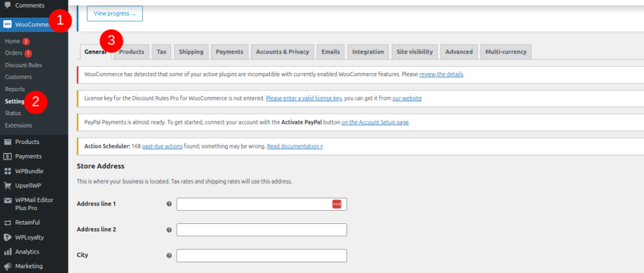The image size is (644, 273).
Task: Open the 'past-due actions' link
Action: point(162,146)
